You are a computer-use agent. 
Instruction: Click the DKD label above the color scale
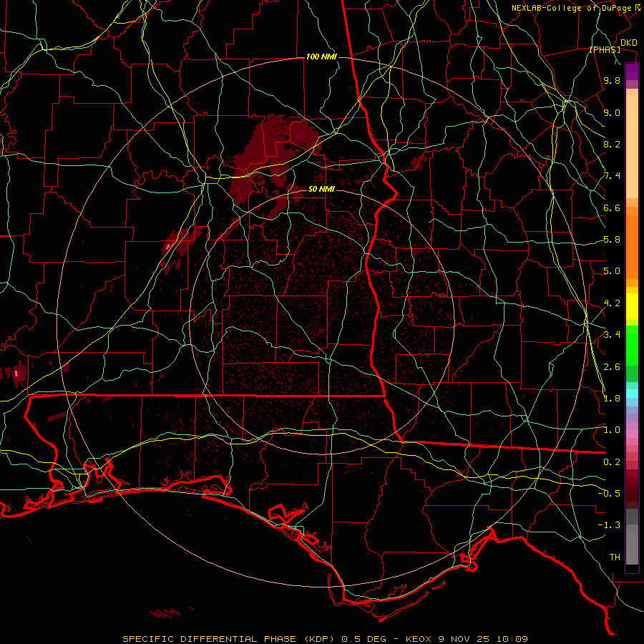click(x=628, y=43)
